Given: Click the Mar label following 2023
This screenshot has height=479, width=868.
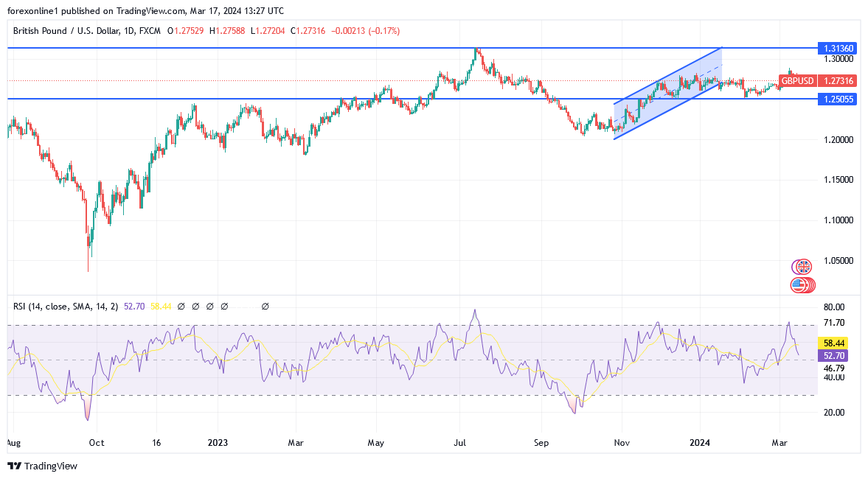Looking at the screenshot, I should (x=296, y=443).
